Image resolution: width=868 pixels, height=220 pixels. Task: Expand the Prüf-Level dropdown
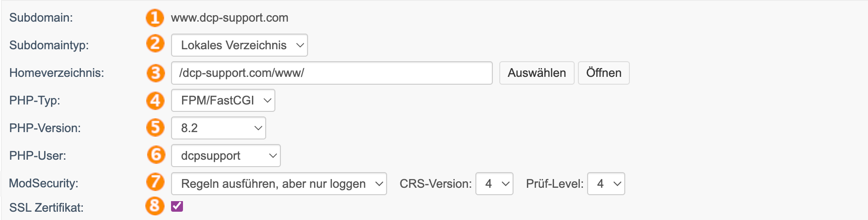click(x=606, y=184)
